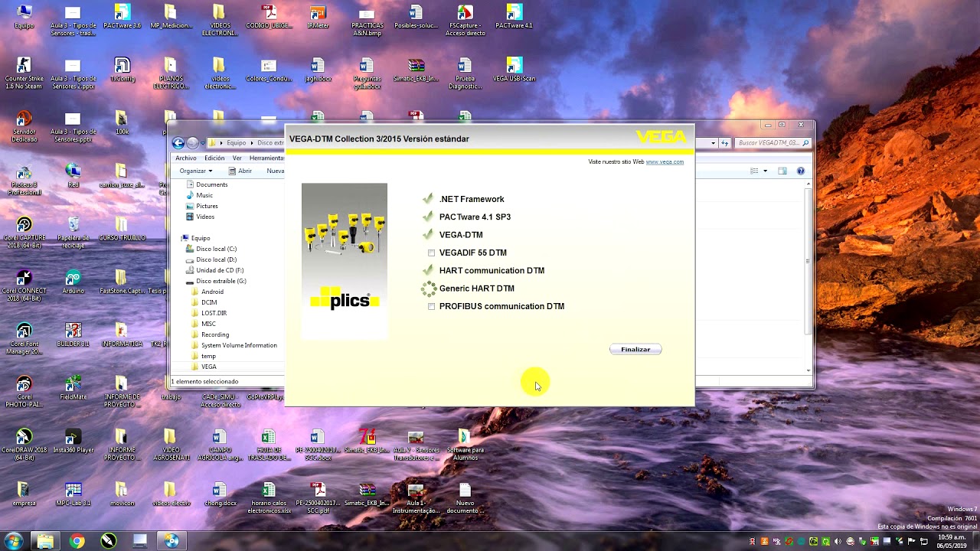The height and width of the screenshot is (551, 980).
Task: Click the Explorer back navigation arrow
Action: (178, 143)
